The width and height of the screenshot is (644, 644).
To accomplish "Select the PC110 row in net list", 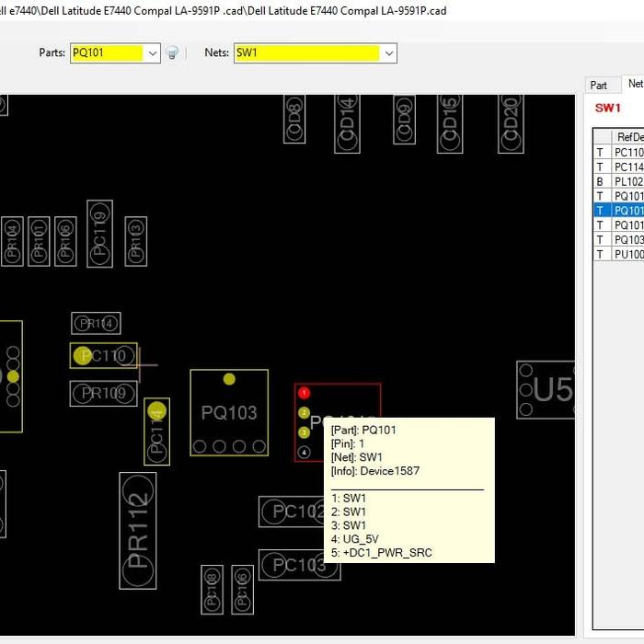I will 618,153.
